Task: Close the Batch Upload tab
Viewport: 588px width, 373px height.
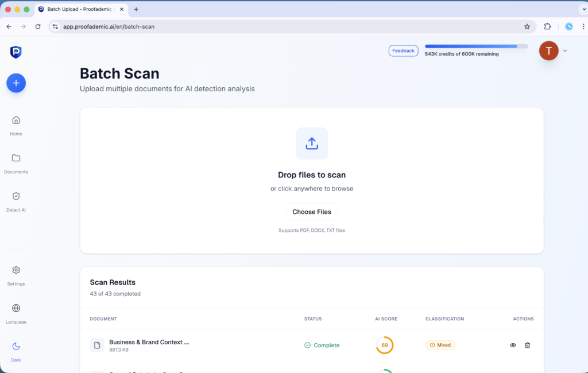Action: 122,9
